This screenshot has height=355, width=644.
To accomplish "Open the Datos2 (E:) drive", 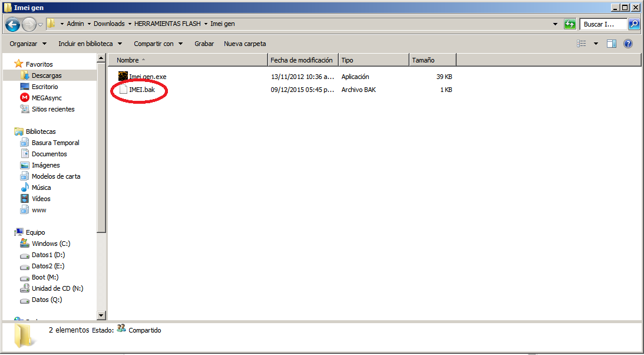I will pyautogui.click(x=48, y=266).
